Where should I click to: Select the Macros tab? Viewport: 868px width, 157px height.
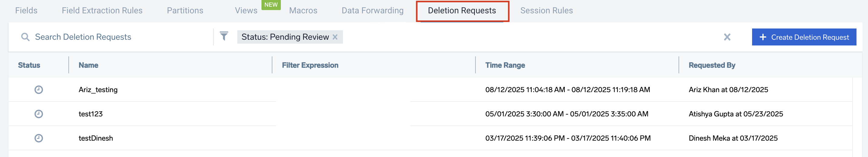pos(303,11)
